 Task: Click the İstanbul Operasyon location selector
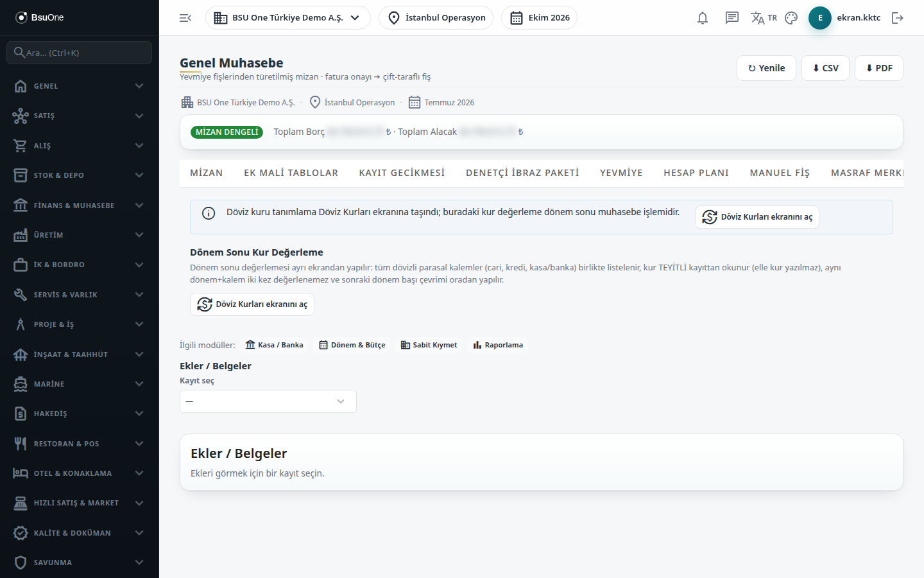pyautogui.click(x=436, y=18)
